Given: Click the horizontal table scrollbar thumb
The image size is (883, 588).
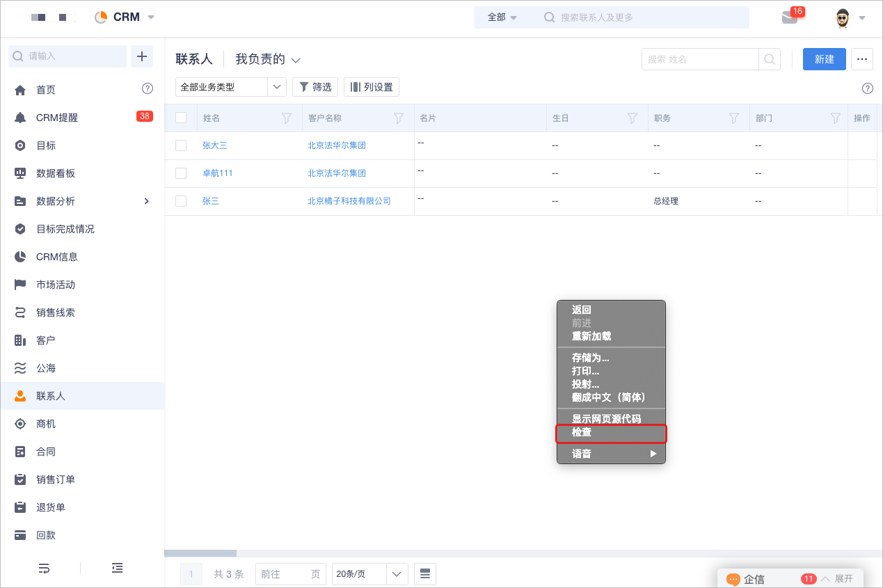Looking at the screenshot, I should click(200, 553).
